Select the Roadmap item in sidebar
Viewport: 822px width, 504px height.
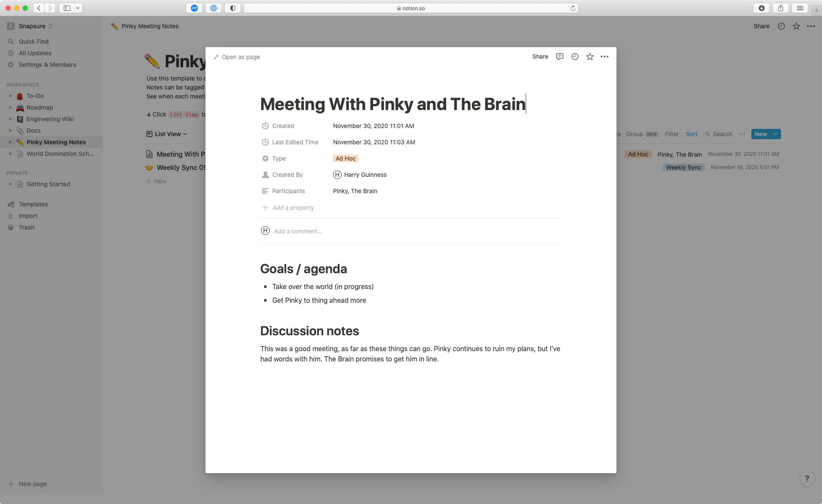pos(40,107)
